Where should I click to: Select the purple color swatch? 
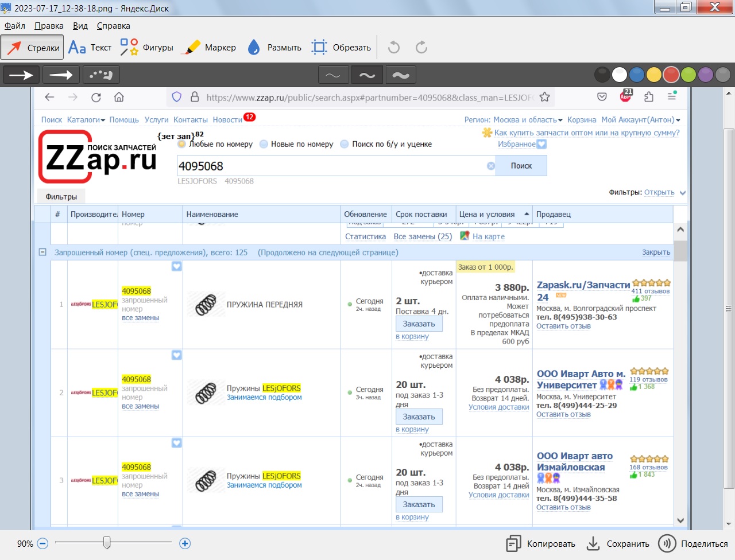706,75
